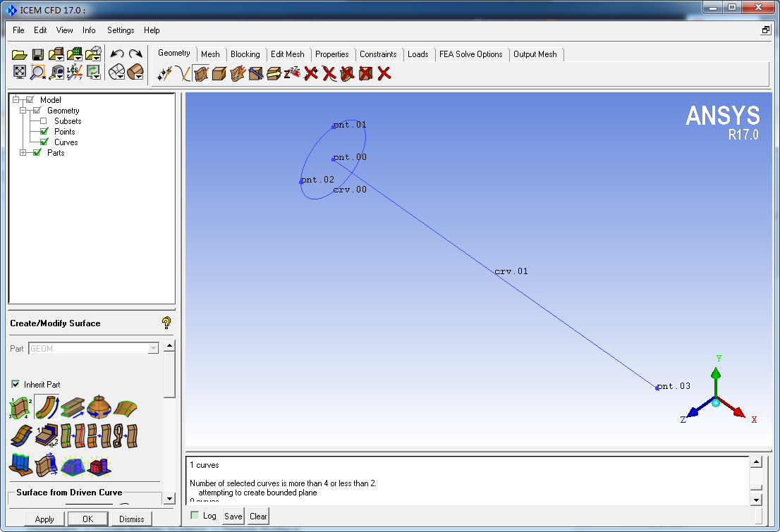Switch to the Blocking tab
The width and height of the screenshot is (780, 532).
(x=245, y=54)
